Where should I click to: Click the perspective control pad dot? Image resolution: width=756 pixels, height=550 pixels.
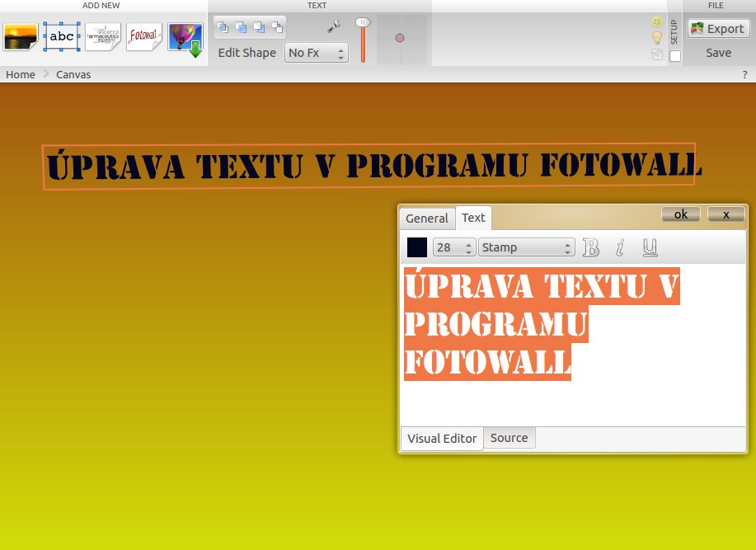click(x=400, y=38)
